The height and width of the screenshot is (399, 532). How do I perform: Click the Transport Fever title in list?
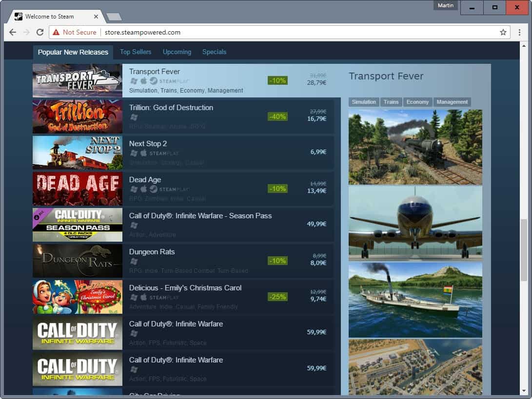pos(155,72)
